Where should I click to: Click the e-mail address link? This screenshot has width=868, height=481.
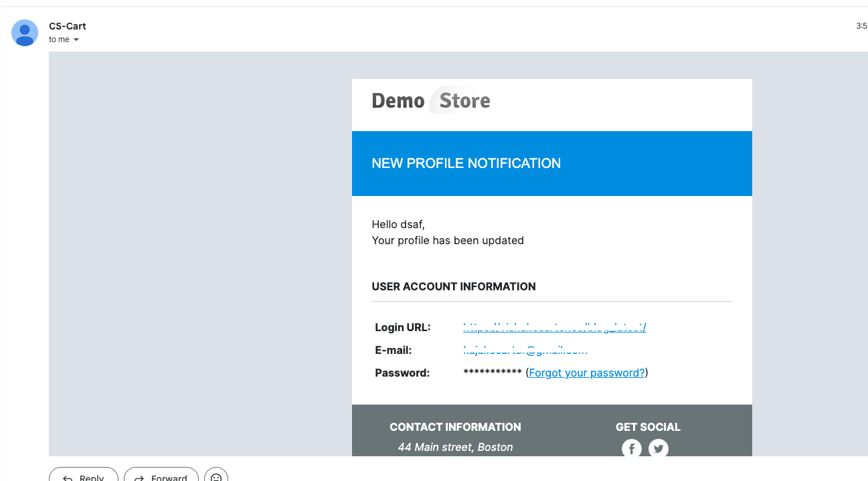tap(525, 350)
